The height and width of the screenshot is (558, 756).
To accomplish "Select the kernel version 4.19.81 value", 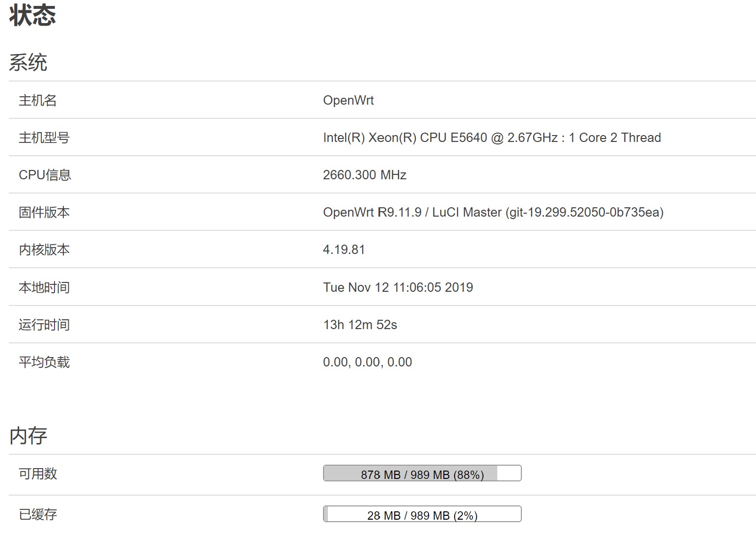I will pyautogui.click(x=344, y=250).
